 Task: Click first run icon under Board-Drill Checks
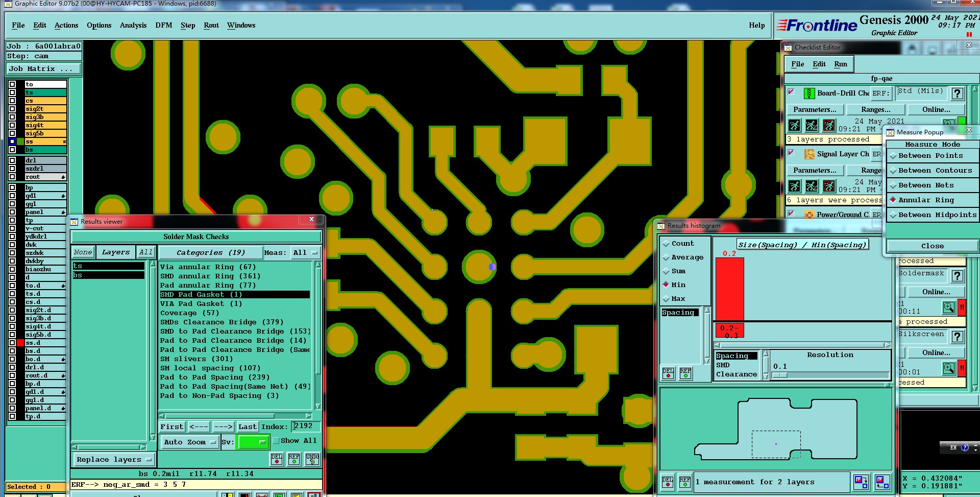click(x=794, y=125)
